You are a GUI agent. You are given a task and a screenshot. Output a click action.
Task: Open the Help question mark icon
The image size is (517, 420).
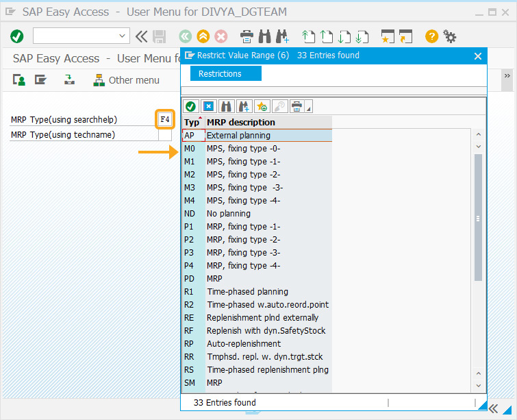point(431,36)
